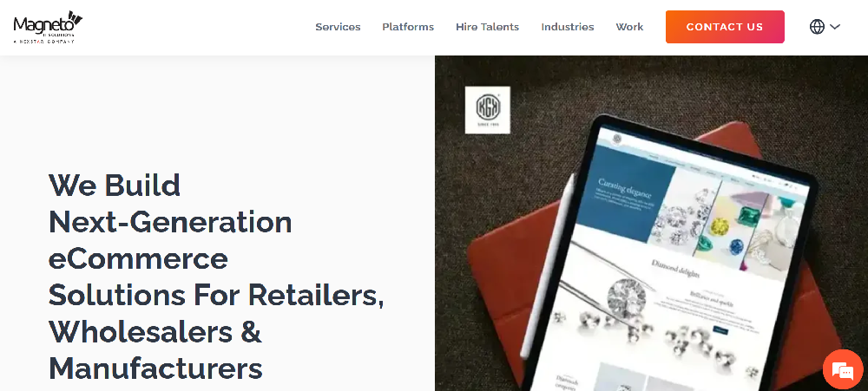Expand the Industries navigation item

tap(568, 27)
